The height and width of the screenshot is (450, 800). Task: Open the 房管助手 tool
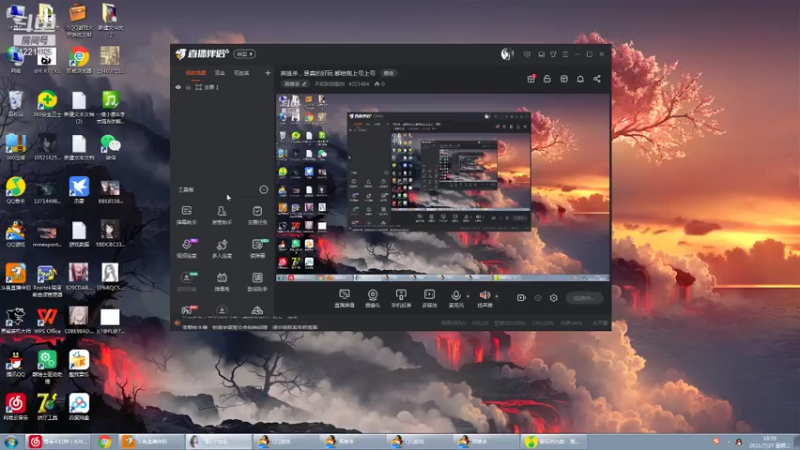point(221,215)
